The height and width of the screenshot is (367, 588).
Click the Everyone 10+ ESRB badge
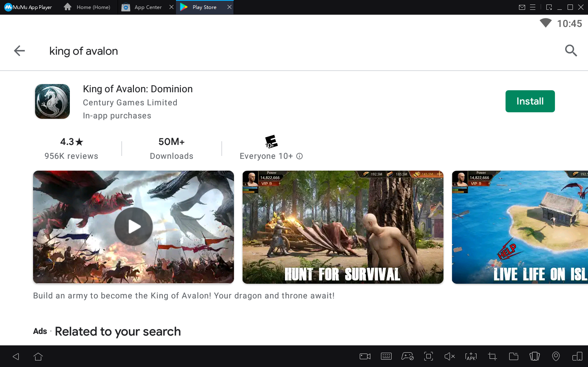(x=271, y=142)
